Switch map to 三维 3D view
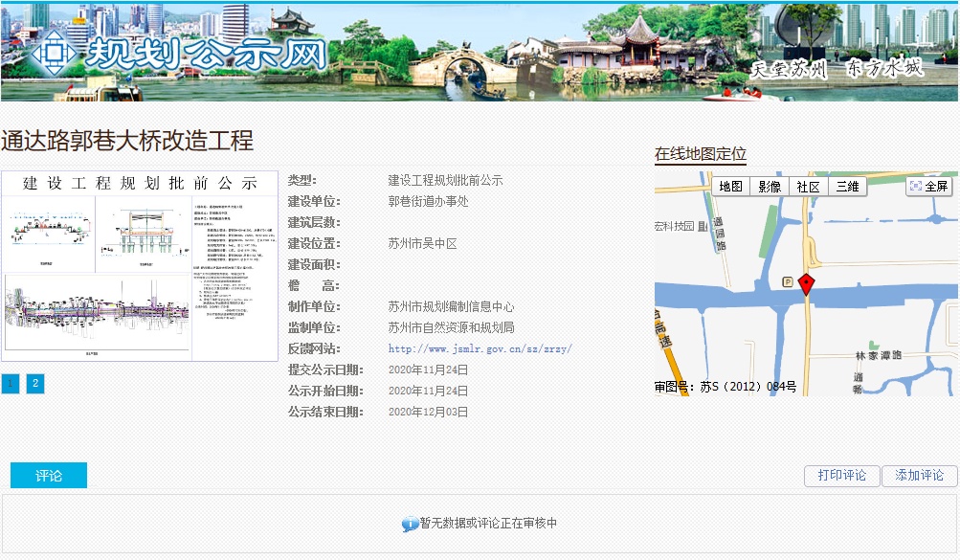960x560 pixels. [847, 187]
